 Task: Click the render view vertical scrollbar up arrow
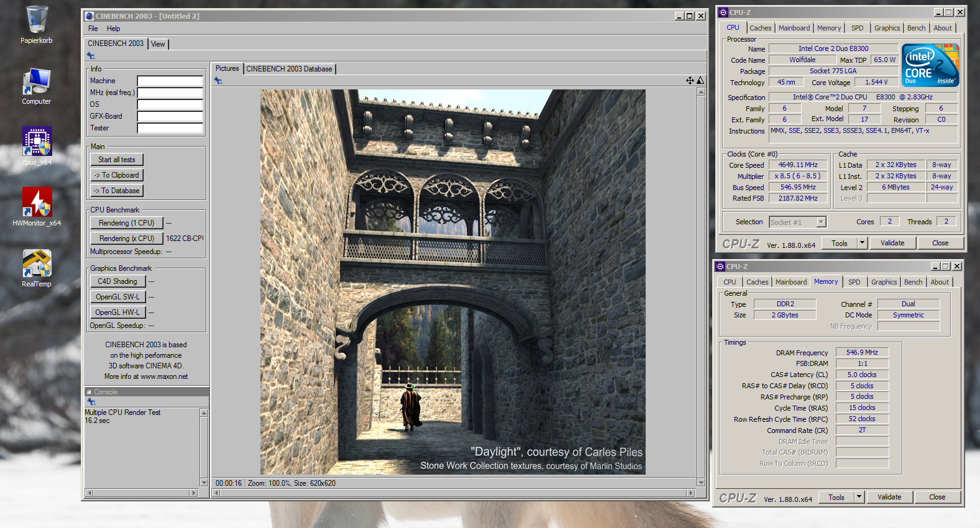701,92
